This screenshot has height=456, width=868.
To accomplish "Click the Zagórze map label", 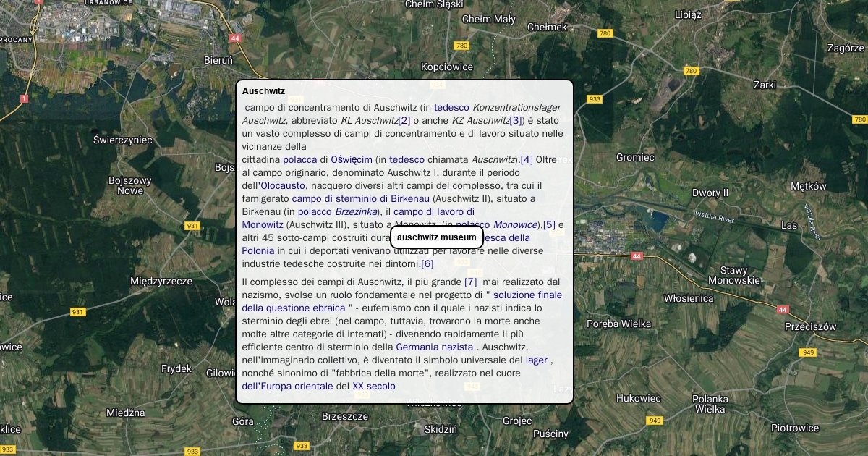I will point(846,48).
